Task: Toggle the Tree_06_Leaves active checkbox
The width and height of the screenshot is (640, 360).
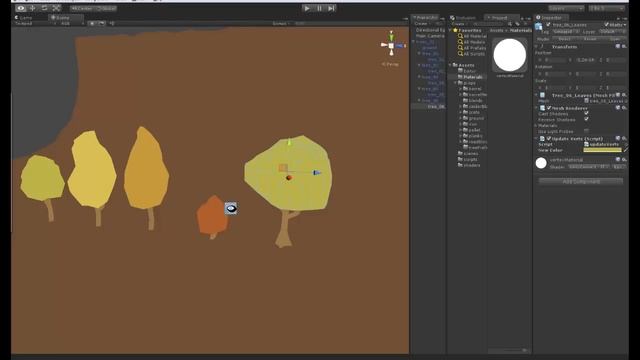Action: pos(548,25)
